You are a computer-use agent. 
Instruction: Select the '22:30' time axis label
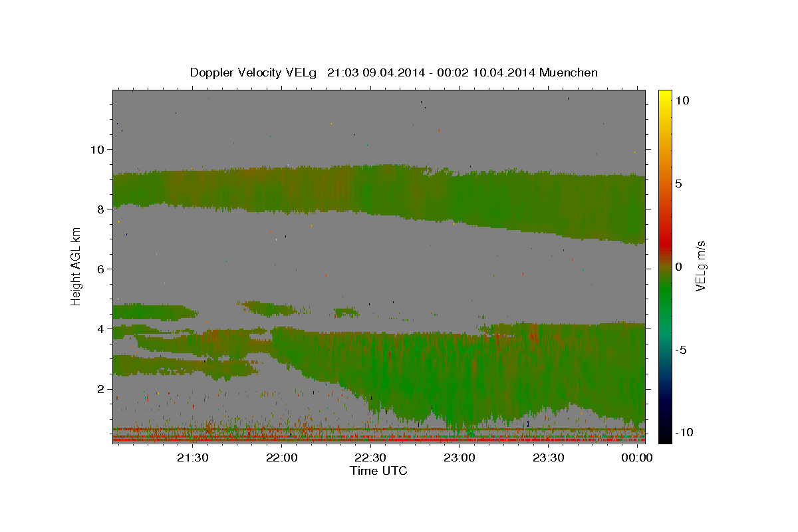(370, 458)
